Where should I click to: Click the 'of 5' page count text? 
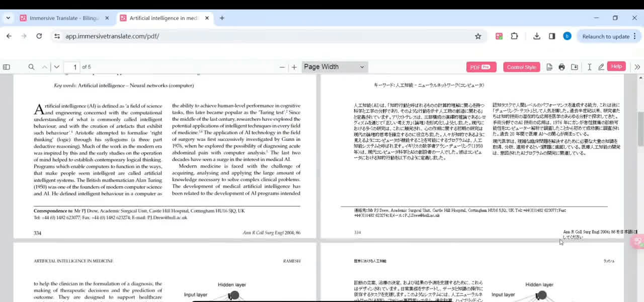point(87,67)
